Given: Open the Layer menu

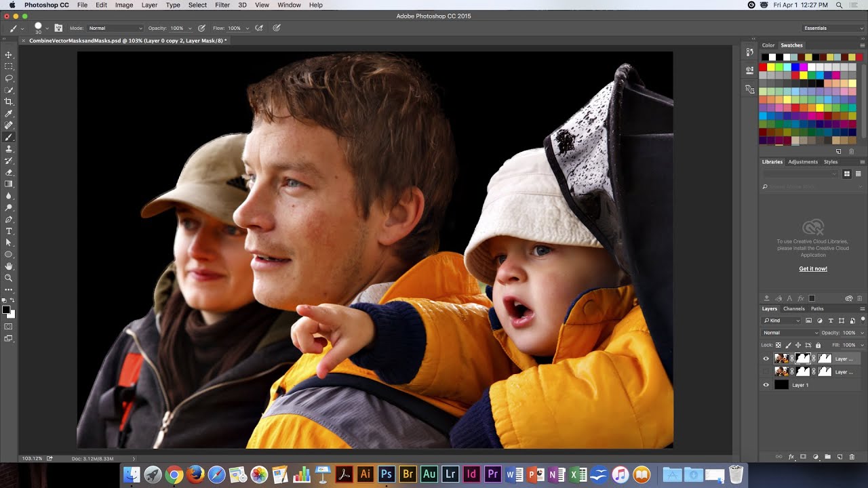Looking at the screenshot, I should click(149, 5).
